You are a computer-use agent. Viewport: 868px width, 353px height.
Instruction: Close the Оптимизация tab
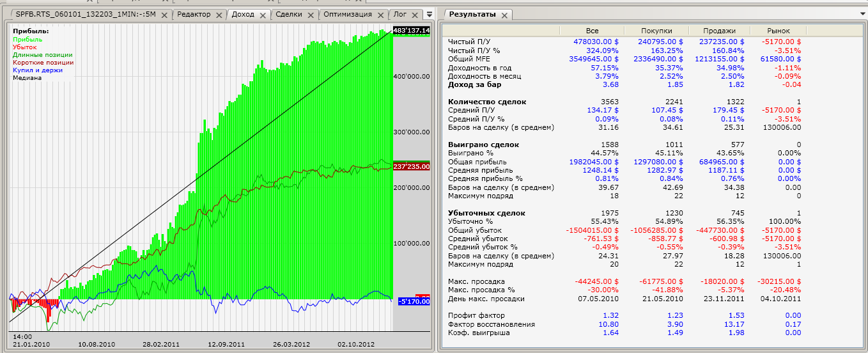pyautogui.click(x=380, y=15)
